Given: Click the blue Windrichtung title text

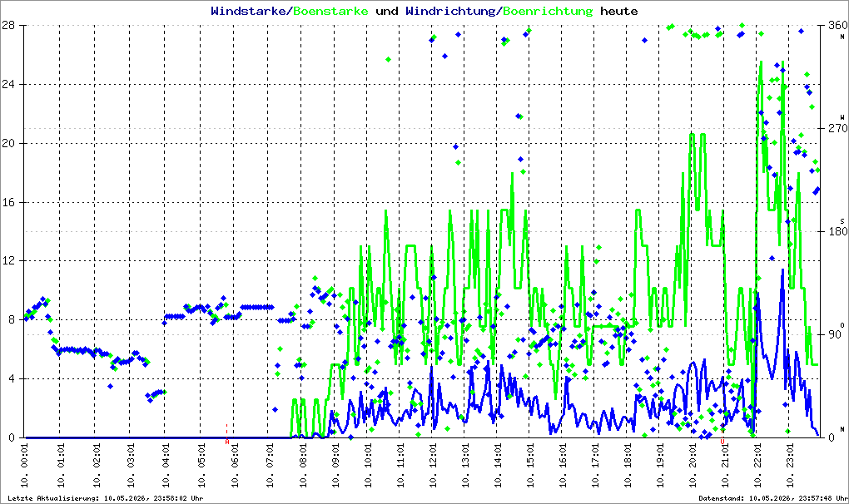Looking at the screenshot, I should [x=450, y=11].
